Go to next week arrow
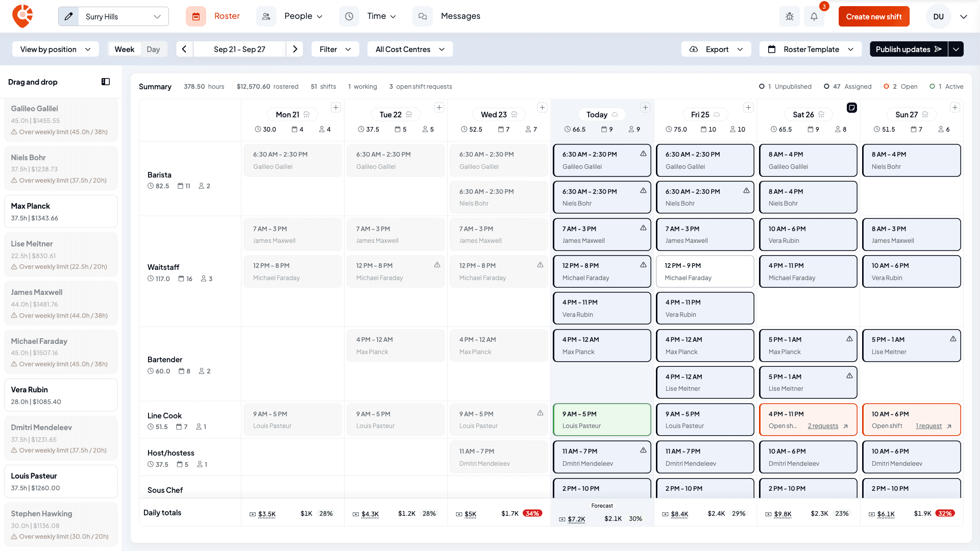This screenshot has height=551, width=980. tap(295, 49)
